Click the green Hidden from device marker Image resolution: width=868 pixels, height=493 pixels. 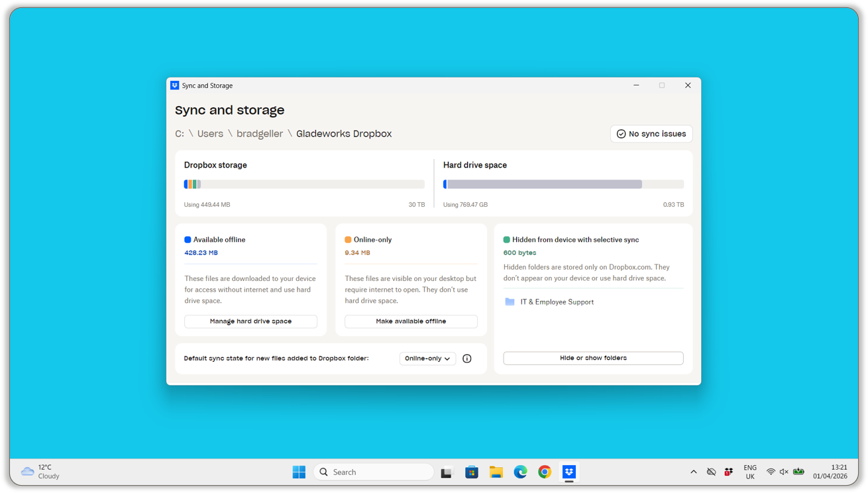507,240
